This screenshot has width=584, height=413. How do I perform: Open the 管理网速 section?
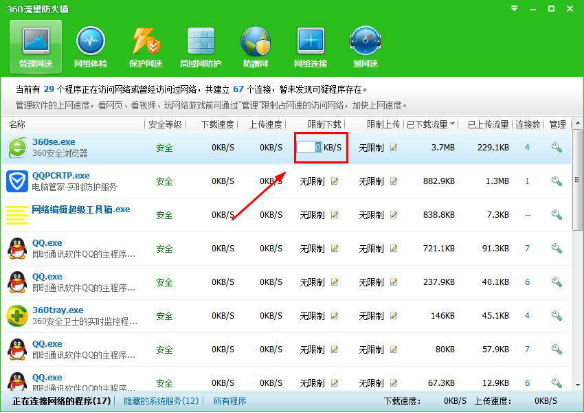[x=36, y=47]
